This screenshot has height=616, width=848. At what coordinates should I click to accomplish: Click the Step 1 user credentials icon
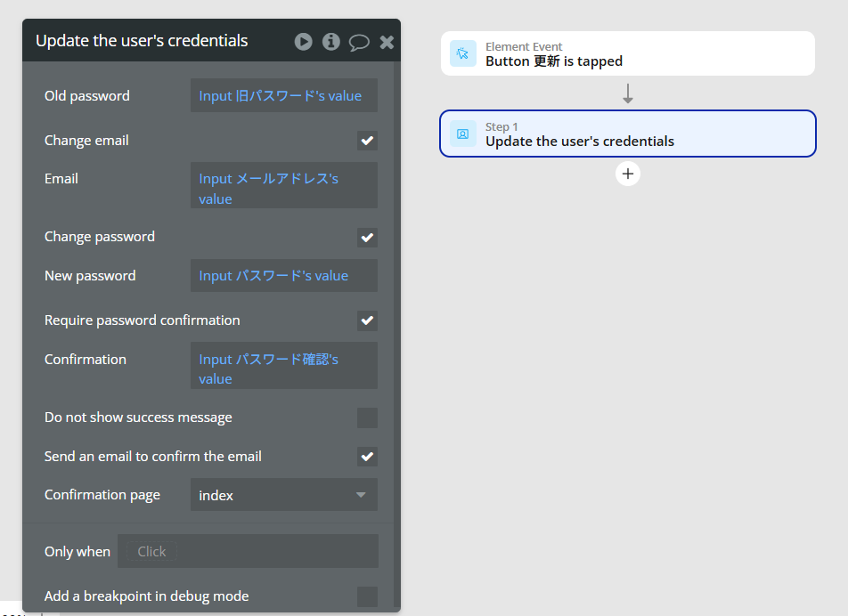463,134
